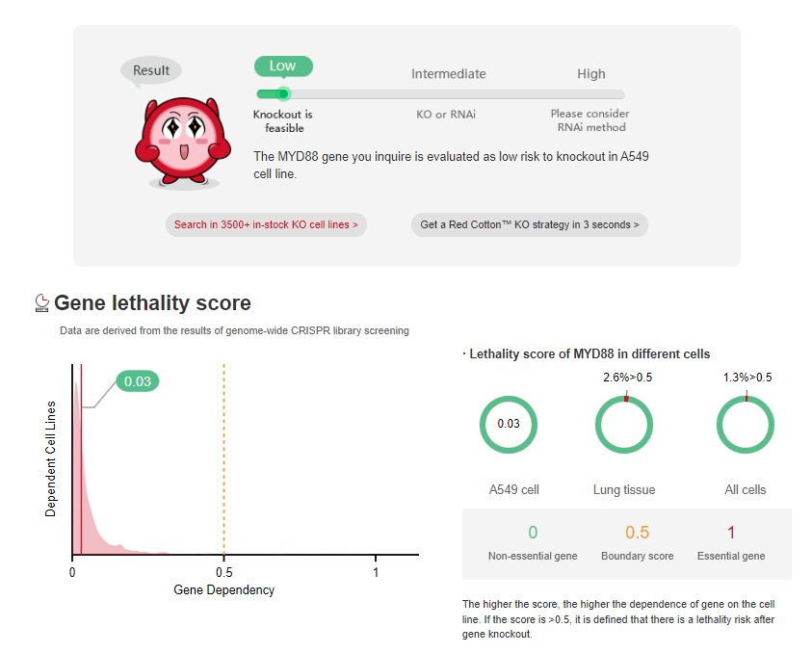Select the green Low risk badge

(283, 66)
